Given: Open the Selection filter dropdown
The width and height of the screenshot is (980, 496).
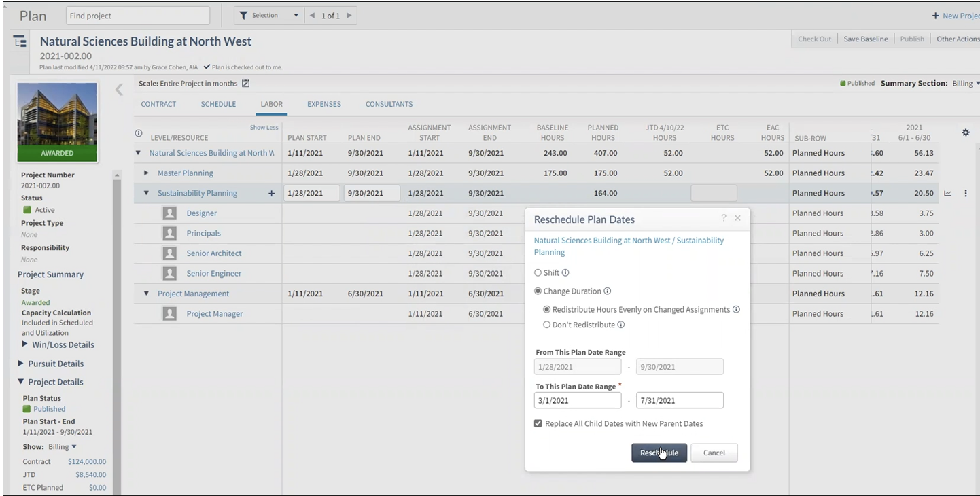Looking at the screenshot, I should coord(296,15).
